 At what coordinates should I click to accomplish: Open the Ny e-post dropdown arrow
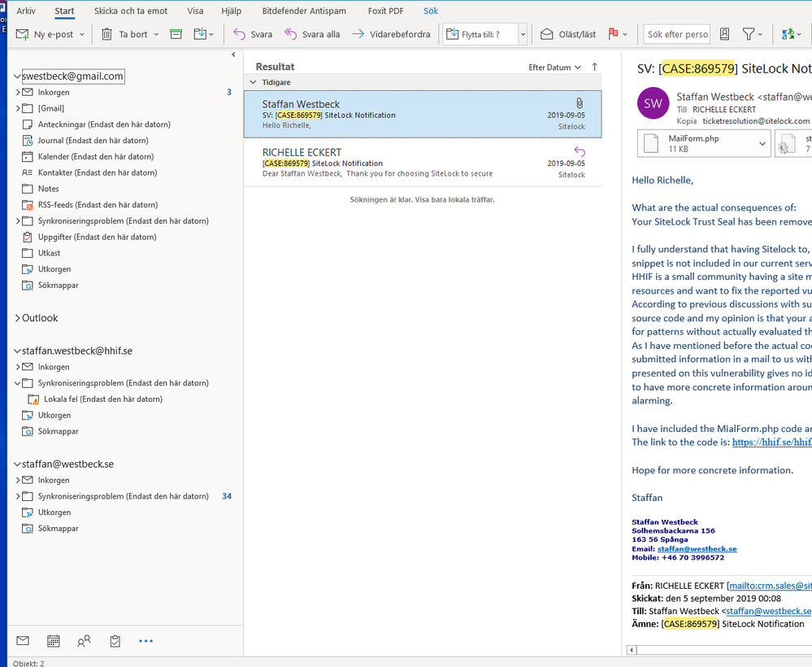(x=82, y=34)
